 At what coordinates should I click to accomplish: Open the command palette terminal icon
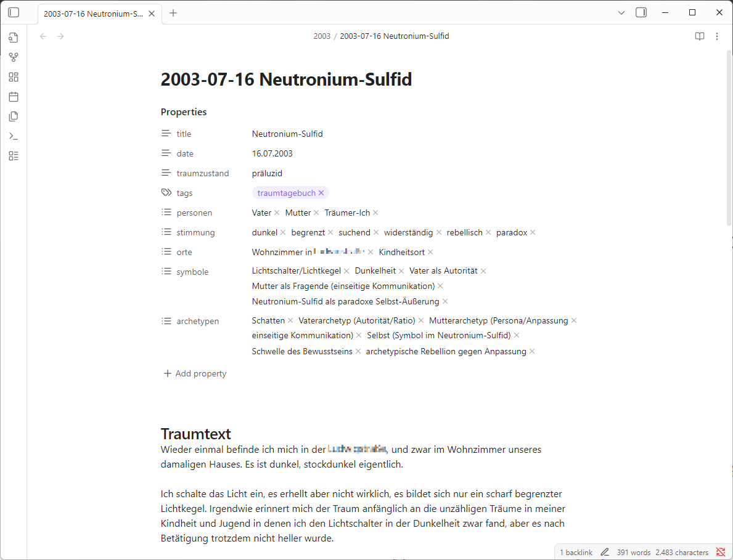click(14, 136)
